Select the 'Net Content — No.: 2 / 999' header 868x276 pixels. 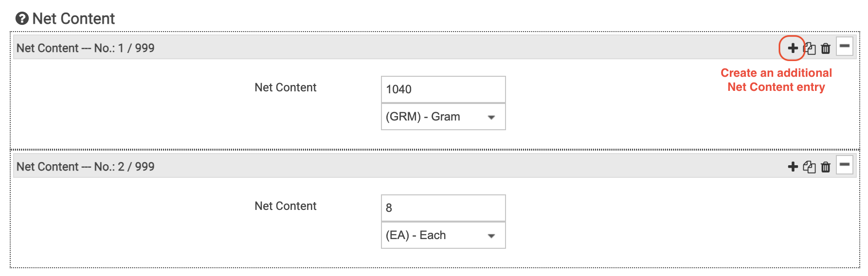click(86, 167)
